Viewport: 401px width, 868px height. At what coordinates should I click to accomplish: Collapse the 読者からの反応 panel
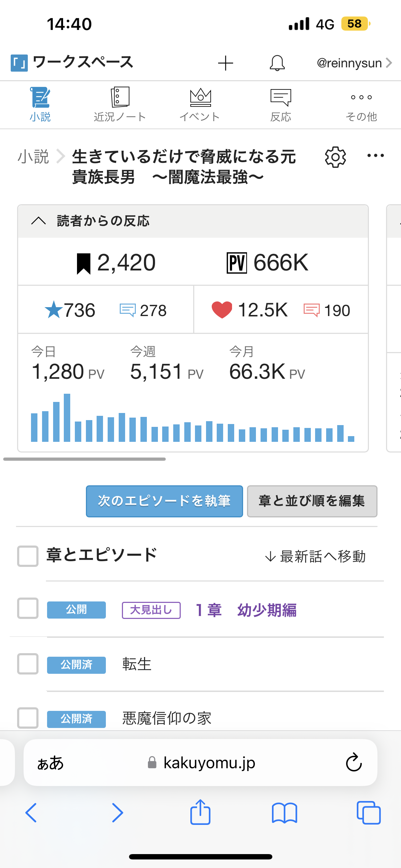tap(38, 221)
